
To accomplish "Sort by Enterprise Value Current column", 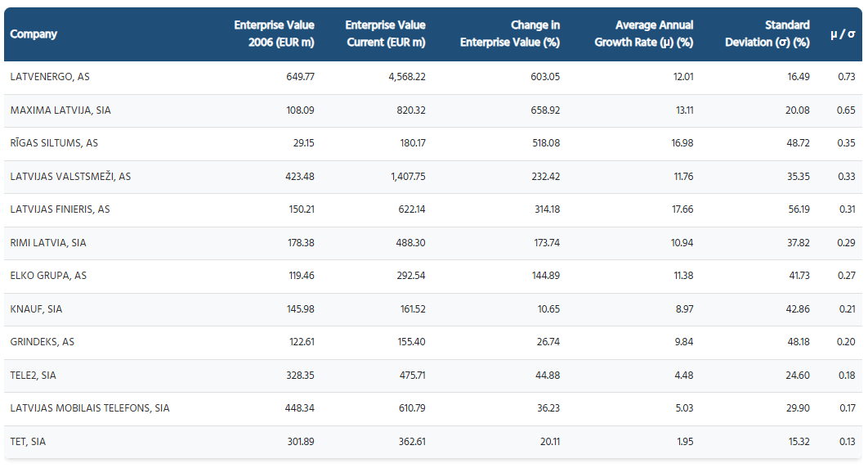I will 385,34.
